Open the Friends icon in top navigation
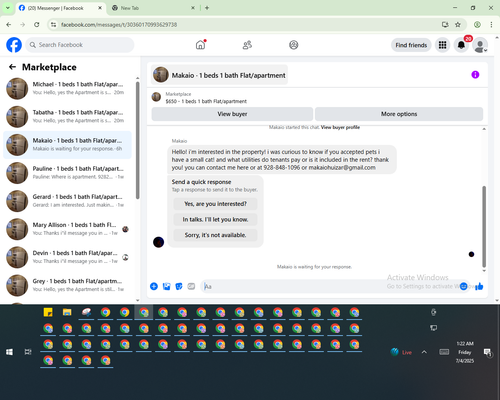 pyautogui.click(x=247, y=45)
